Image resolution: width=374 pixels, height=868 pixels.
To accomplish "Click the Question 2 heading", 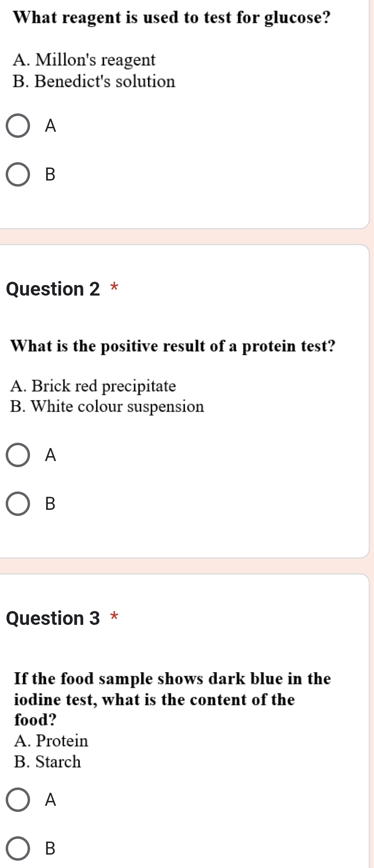I will [53, 289].
